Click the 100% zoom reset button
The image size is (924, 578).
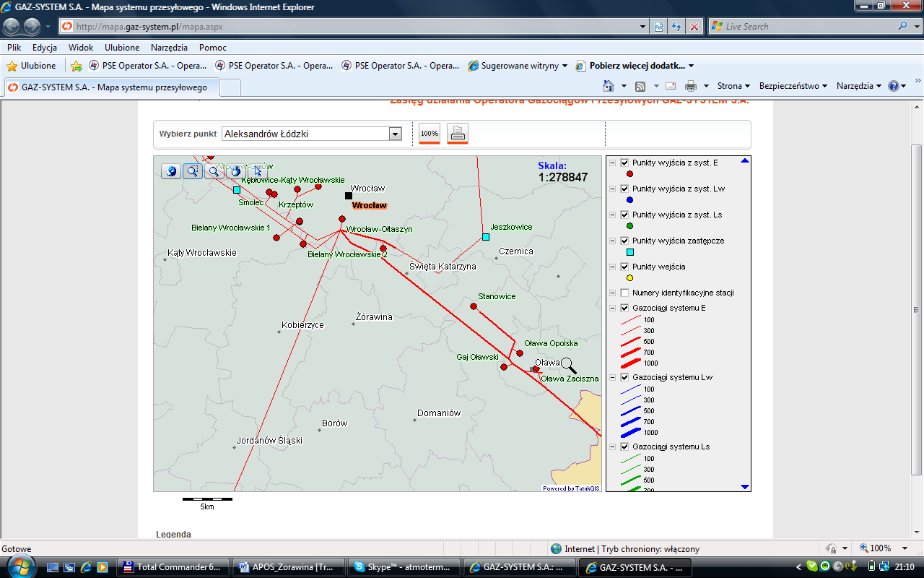pos(430,133)
